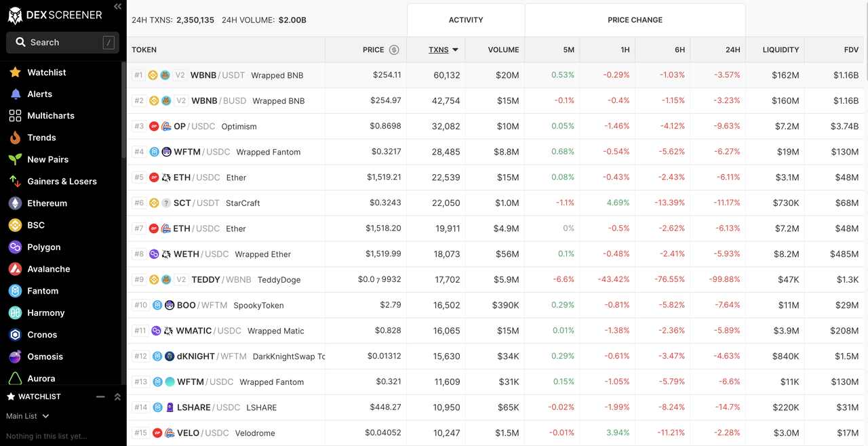Select the Polygon chain menu item
Viewport: 868px width, 446px height.
coord(43,247)
